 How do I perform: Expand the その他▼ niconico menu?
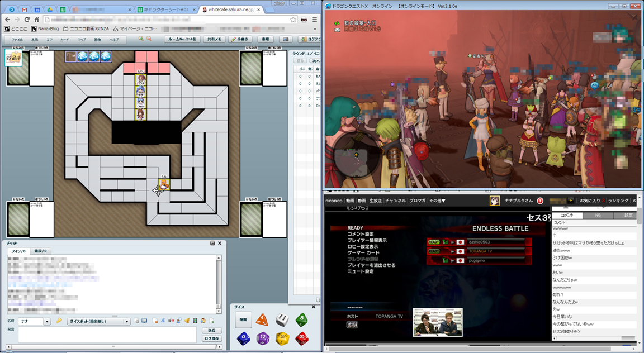[x=437, y=201]
